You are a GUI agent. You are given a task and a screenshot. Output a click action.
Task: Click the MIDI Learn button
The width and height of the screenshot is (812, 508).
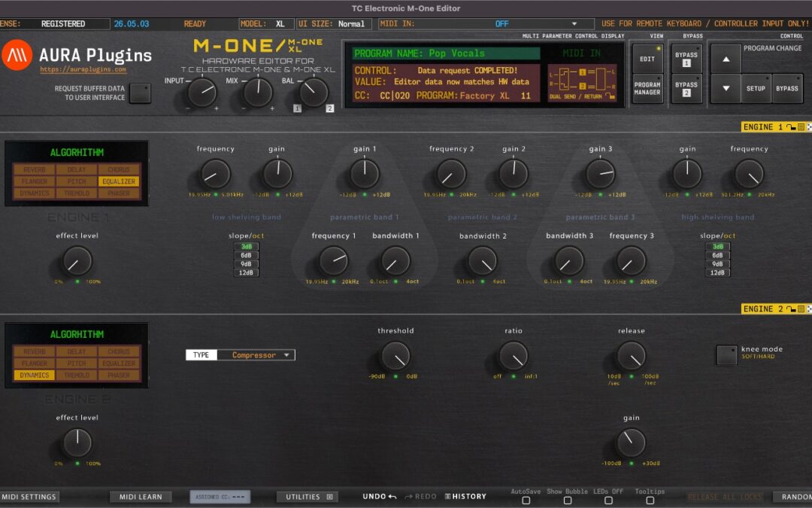tap(141, 497)
